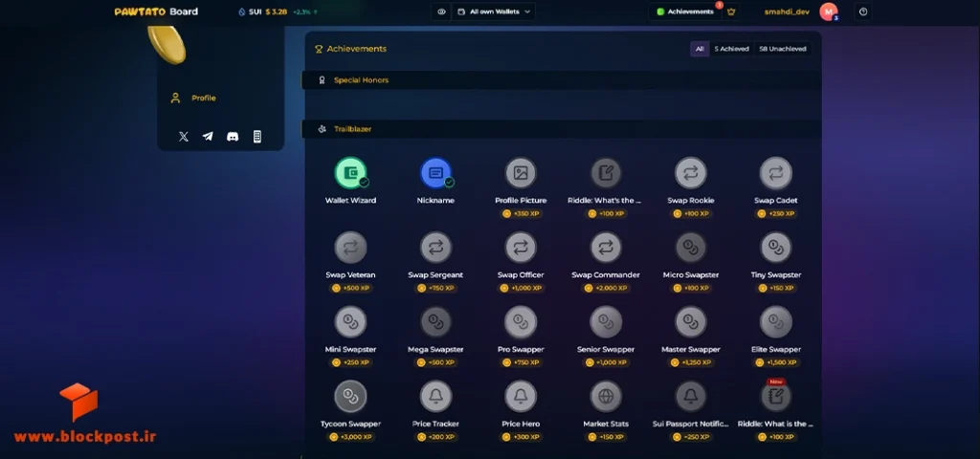Switch to the 5 Achieved tab

tap(731, 49)
